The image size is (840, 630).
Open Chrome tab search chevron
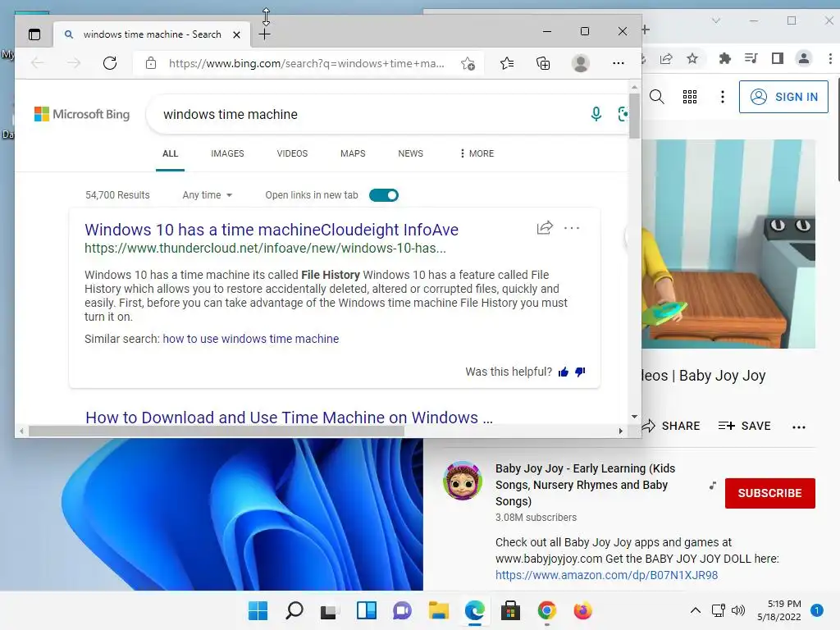pyautogui.click(x=715, y=21)
